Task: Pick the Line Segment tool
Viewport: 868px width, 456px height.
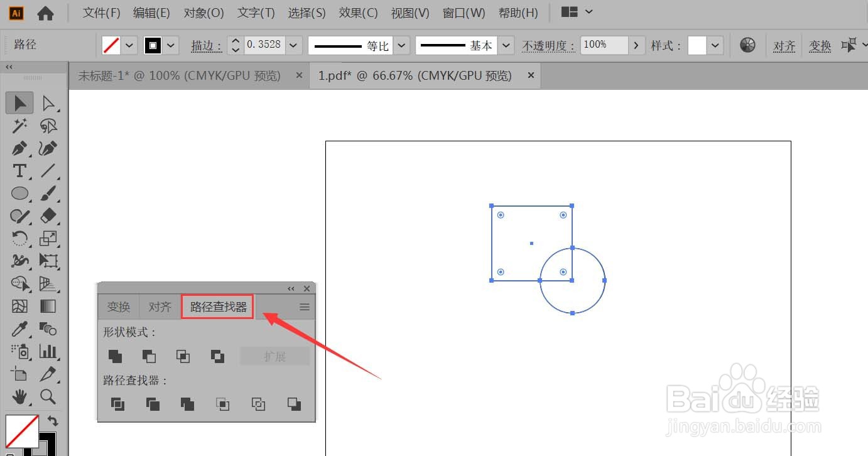Action: point(48,171)
